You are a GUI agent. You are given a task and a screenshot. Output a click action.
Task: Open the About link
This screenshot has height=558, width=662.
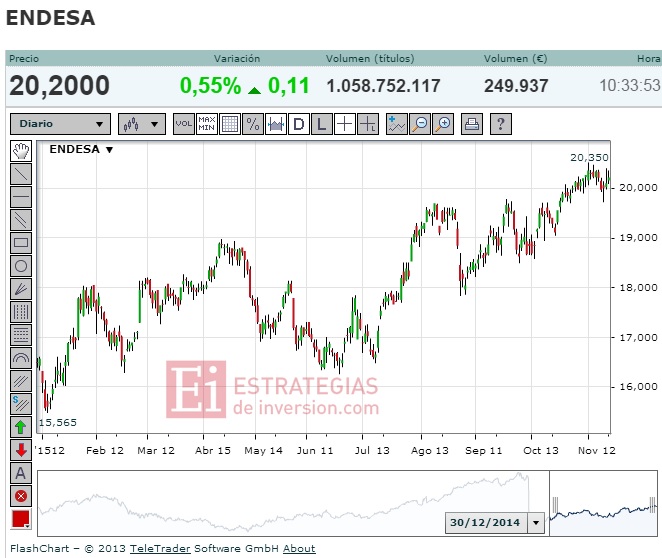(x=299, y=549)
